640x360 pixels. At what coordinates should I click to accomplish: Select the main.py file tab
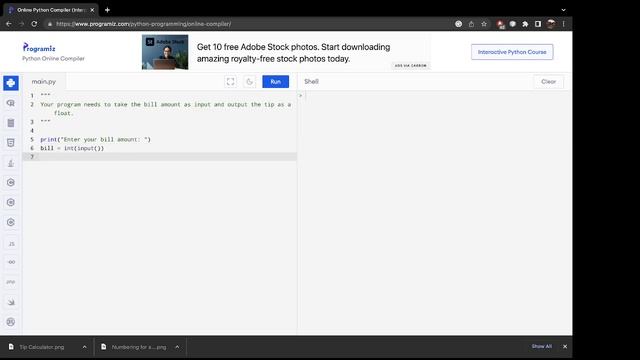[x=44, y=82]
